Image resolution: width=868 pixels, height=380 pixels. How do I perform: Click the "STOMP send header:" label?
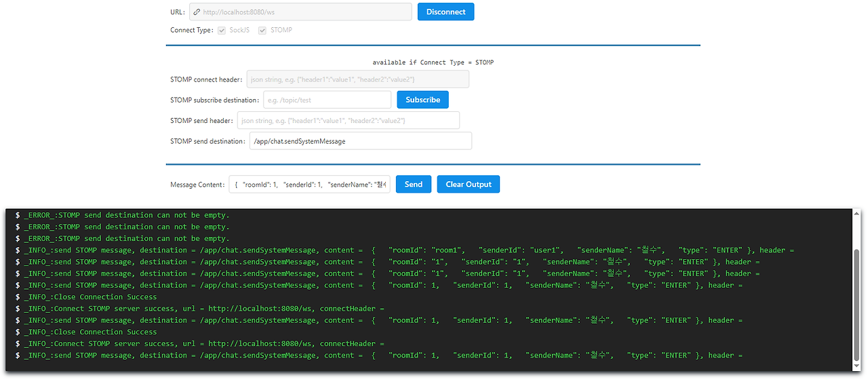pyautogui.click(x=201, y=120)
